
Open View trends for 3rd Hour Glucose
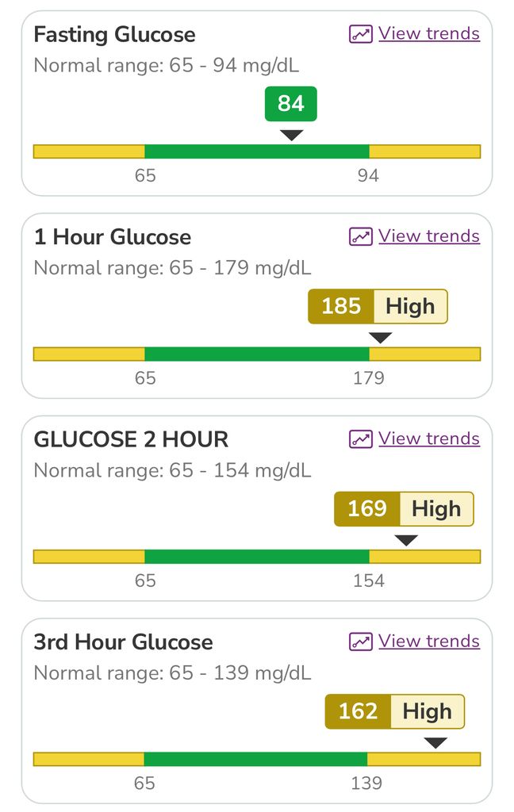tap(428, 641)
